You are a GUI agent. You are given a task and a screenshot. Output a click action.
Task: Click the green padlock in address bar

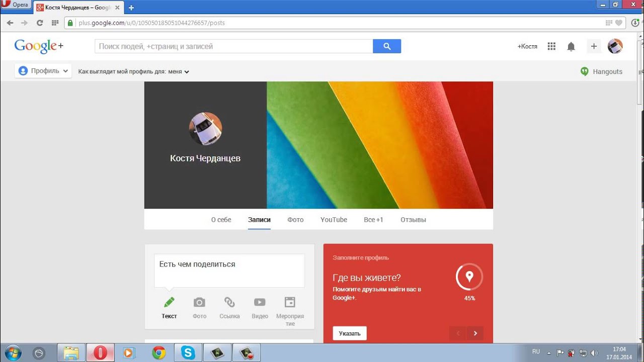[x=70, y=23]
